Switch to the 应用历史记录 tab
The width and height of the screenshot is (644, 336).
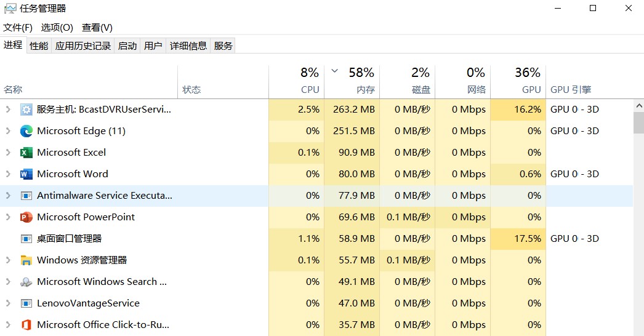tap(83, 46)
